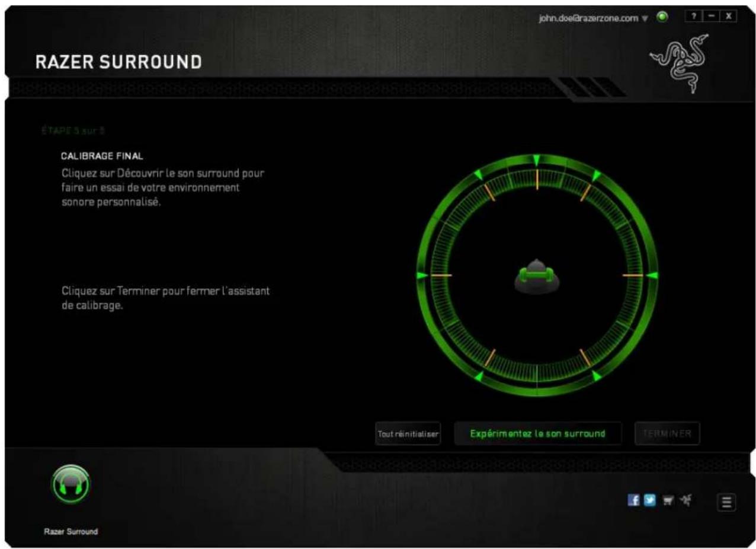
Task: Click the RAZER SURROUND title text
Action: (x=119, y=62)
